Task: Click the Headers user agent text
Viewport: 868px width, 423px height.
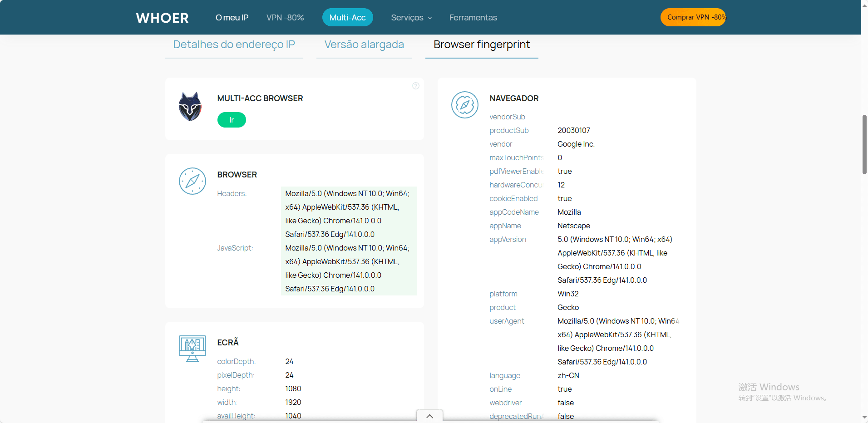Action: [347, 214]
